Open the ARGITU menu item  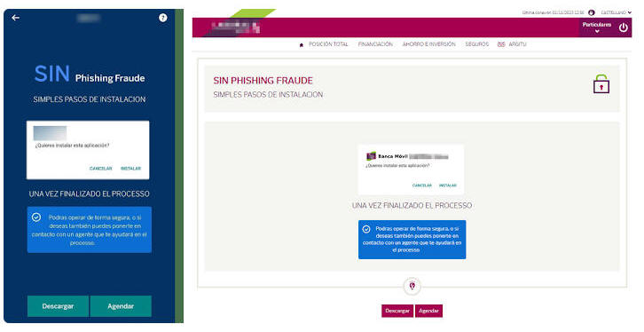[517, 44]
